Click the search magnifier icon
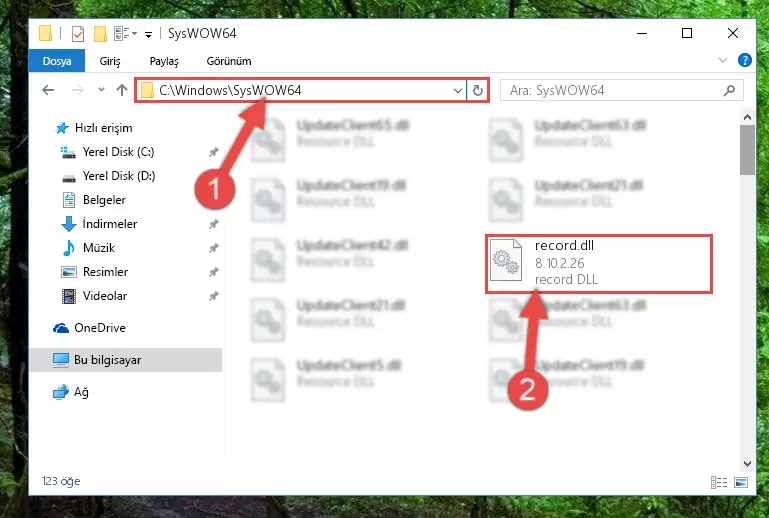Image resolution: width=769 pixels, height=518 pixels. pyautogui.click(x=729, y=90)
